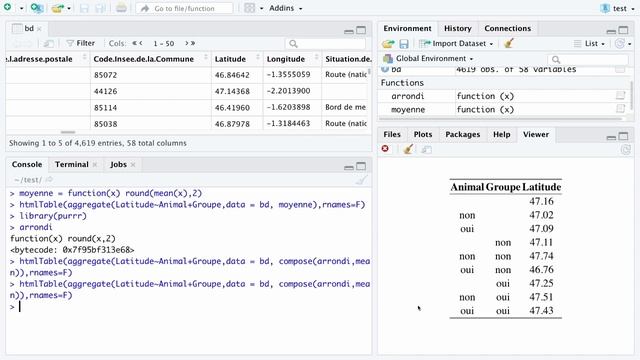Screen dimensions: 640x360
Task: Switch to the Console tab
Action: [x=27, y=164]
